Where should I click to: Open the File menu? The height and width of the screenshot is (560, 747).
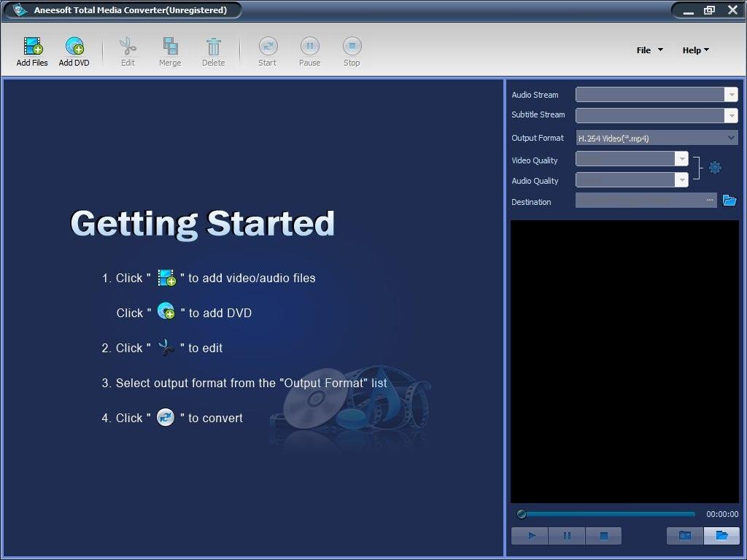click(648, 50)
